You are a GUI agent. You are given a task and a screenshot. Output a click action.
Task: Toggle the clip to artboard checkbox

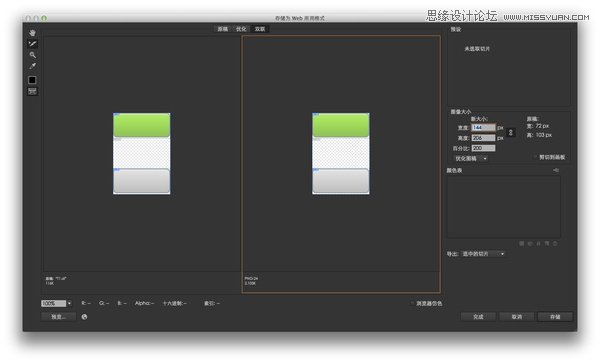535,157
